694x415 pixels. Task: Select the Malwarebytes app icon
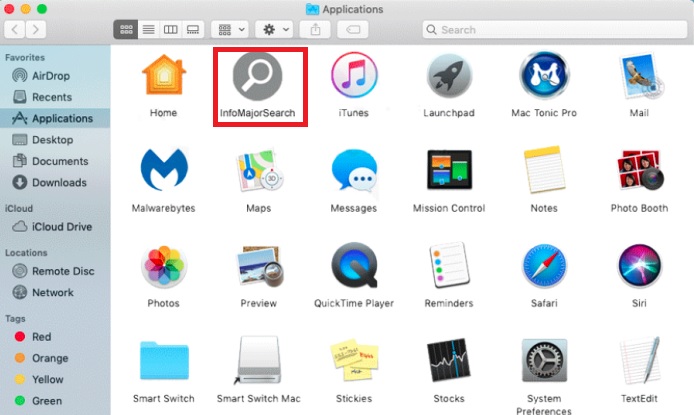point(164,169)
